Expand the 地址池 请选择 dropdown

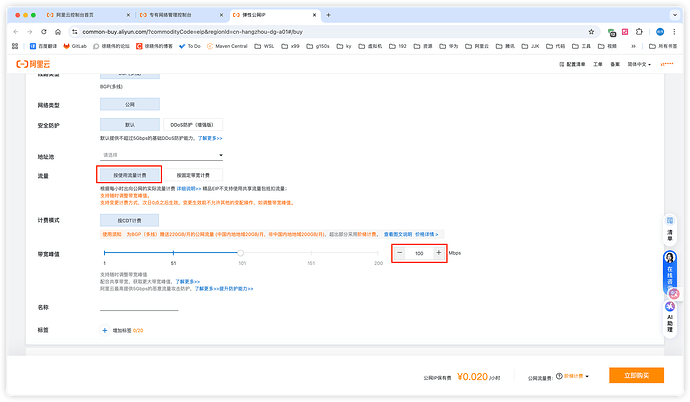point(161,155)
